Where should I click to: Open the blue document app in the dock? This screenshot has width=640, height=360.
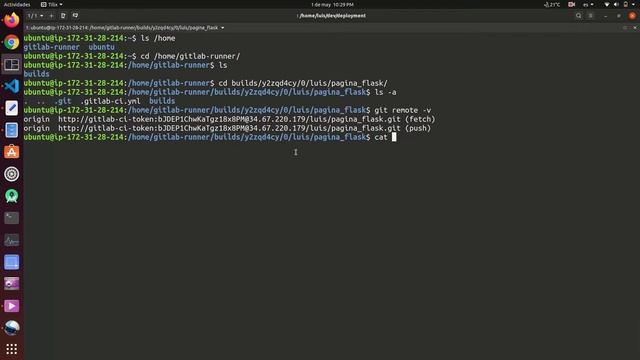click(11, 130)
